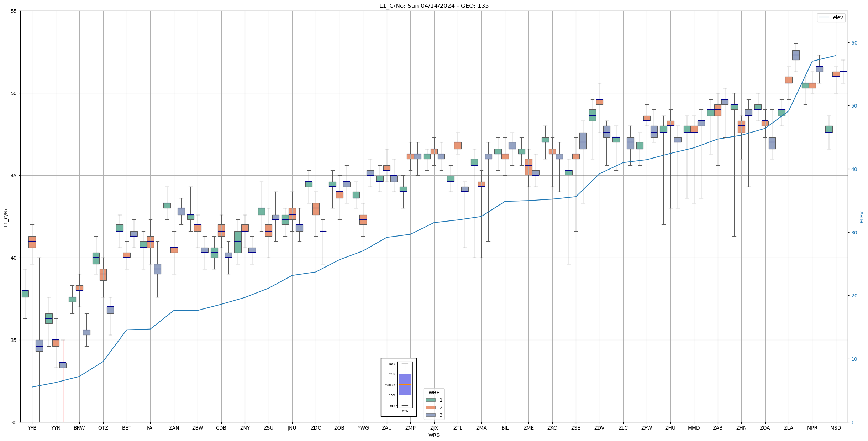Click the L1_C/No y-axis label
The width and height of the screenshot is (868, 441).
[6, 217]
